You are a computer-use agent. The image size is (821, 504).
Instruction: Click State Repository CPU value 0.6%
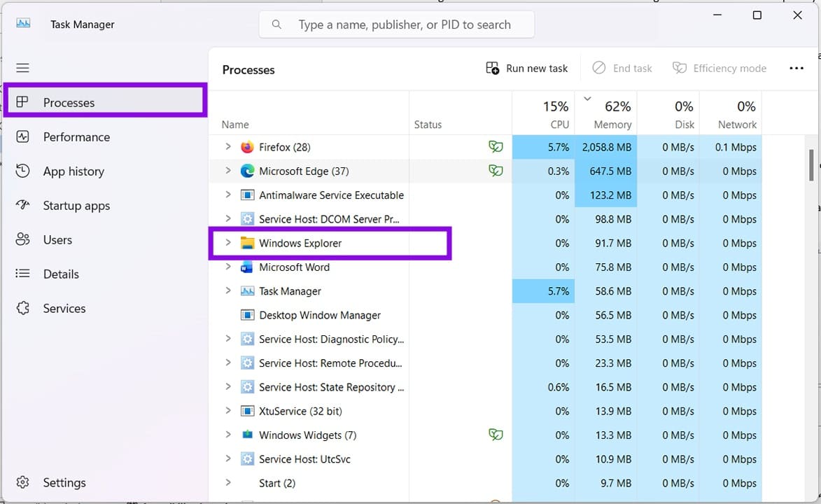click(558, 387)
